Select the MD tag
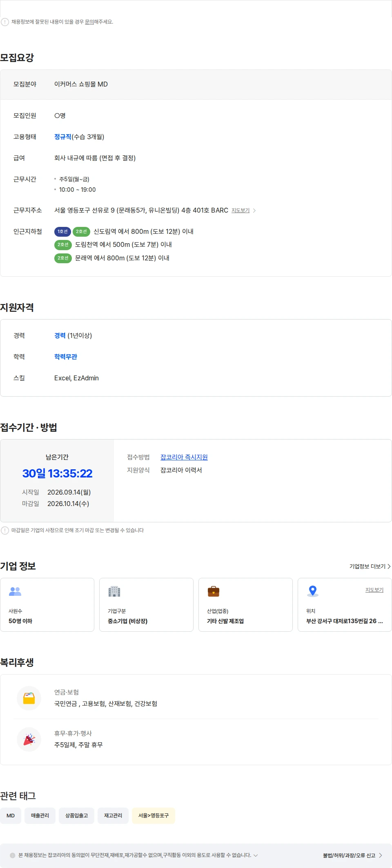392x868 pixels. tap(11, 816)
